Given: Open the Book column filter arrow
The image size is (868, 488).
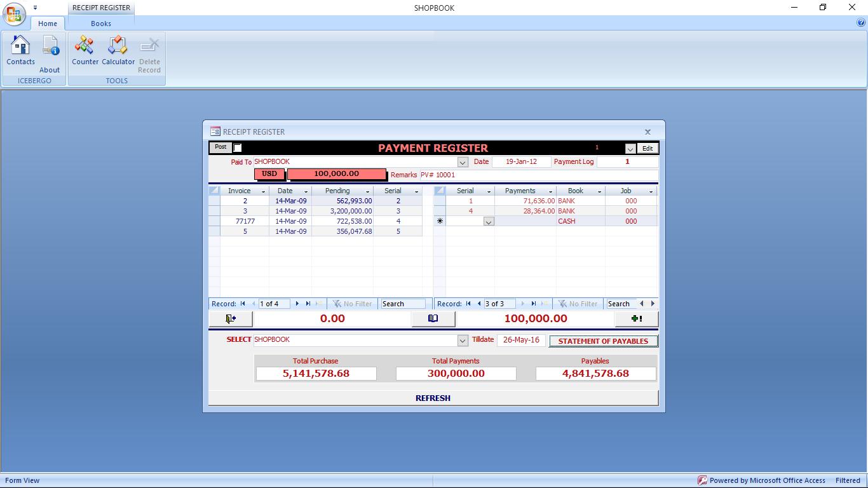Looking at the screenshot, I should 600,191.
